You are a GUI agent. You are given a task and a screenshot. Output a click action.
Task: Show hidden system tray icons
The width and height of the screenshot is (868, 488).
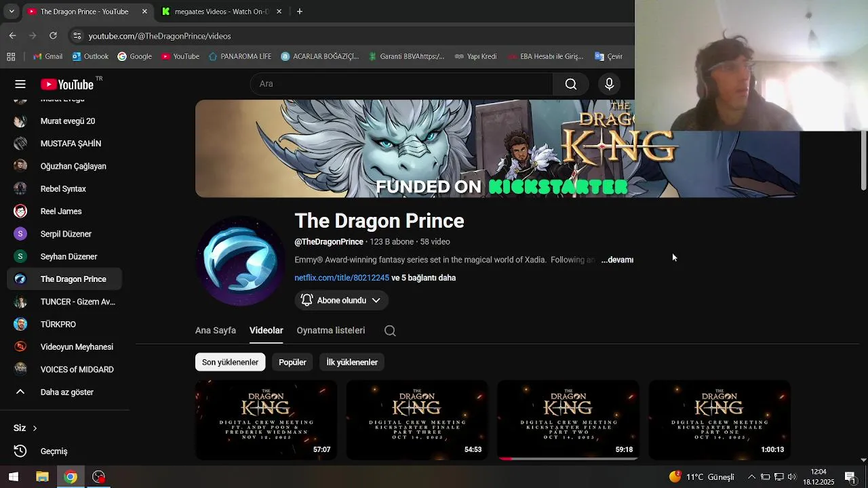point(751,477)
